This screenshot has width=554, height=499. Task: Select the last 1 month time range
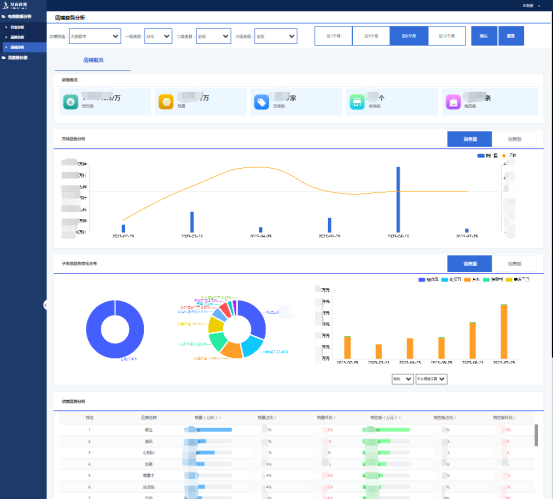point(333,36)
